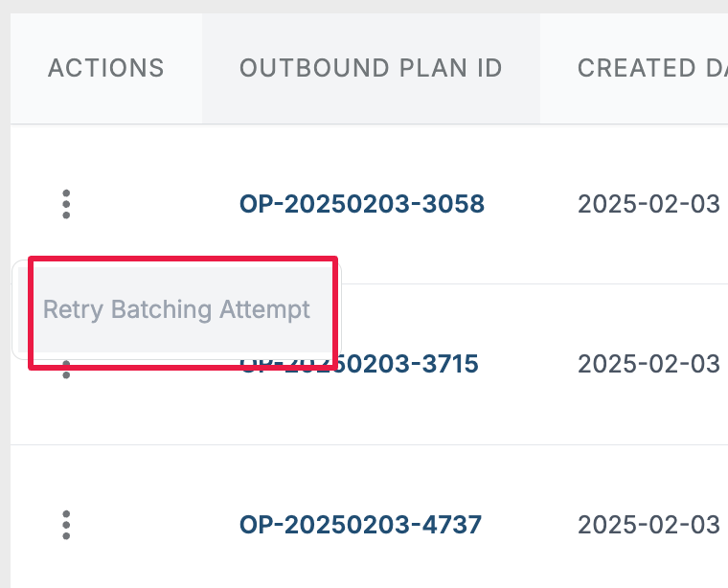Click created date of OP-20250203-3058
This screenshot has width=728, height=588.
coord(648,204)
